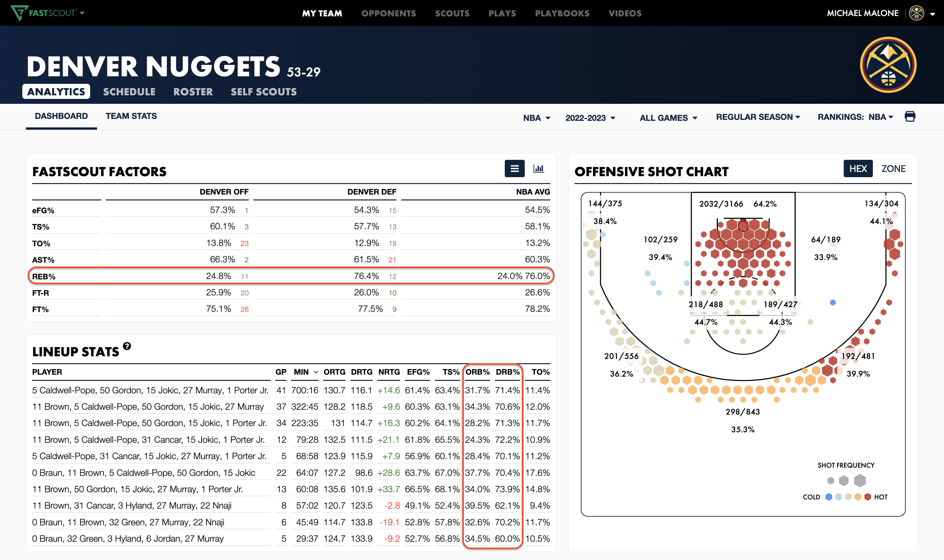Select the SCHEDULE tab

129,92
